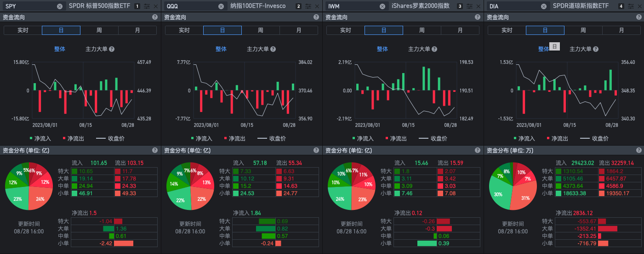Open 资金分布 help icon in QQQ panel
This screenshot has width=644, height=254.
pyautogui.click(x=316, y=150)
